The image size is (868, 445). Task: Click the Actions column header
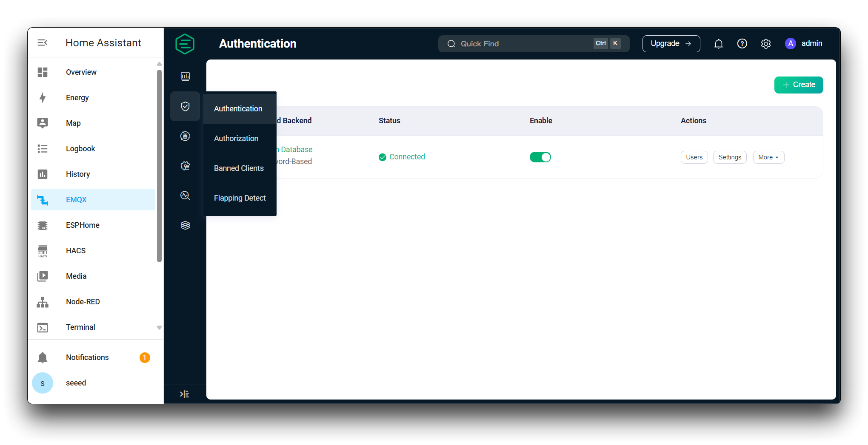694,121
